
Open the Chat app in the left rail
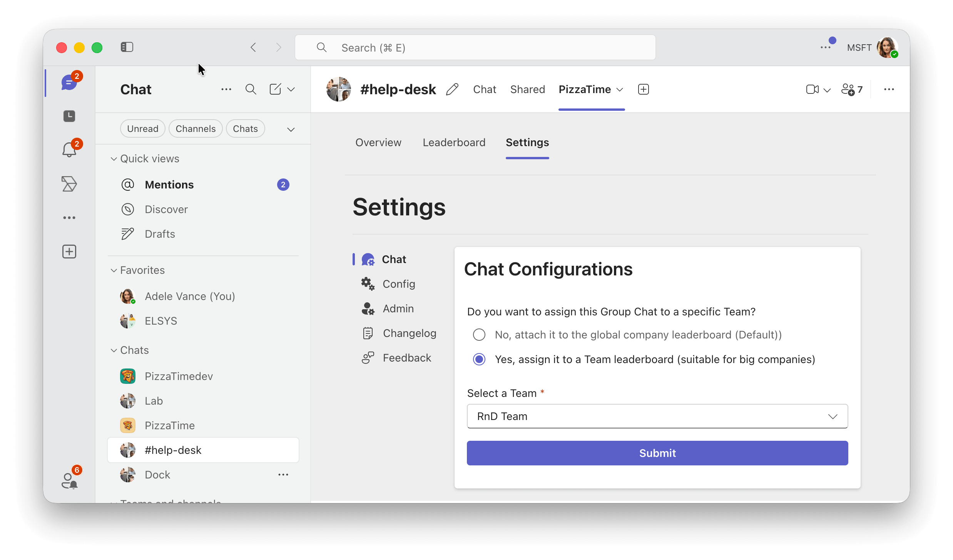tap(69, 82)
